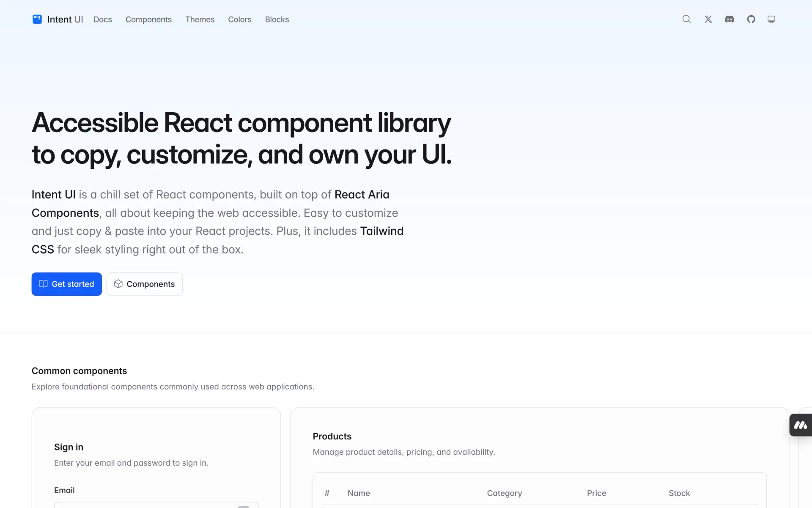Open the Colors navigation item
Viewport: 812px width, 508px height.
(x=239, y=19)
